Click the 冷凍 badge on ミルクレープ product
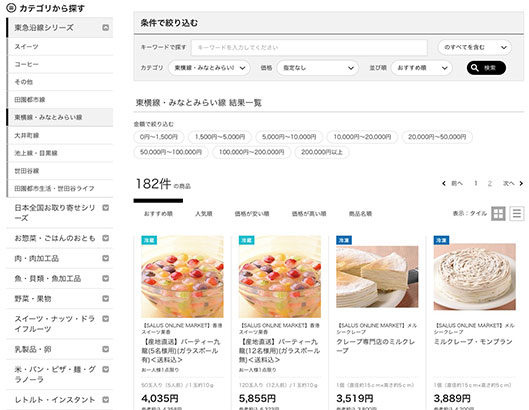 coord(344,240)
